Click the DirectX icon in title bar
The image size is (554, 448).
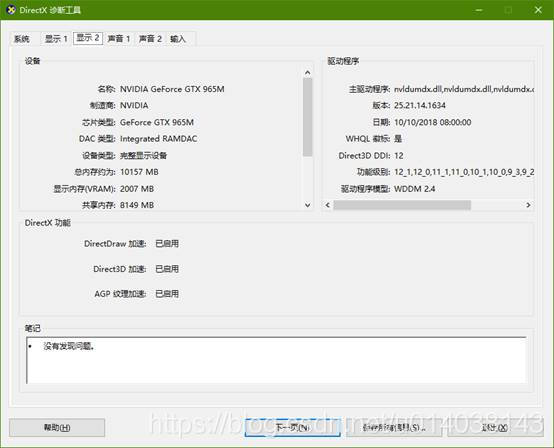(11, 10)
